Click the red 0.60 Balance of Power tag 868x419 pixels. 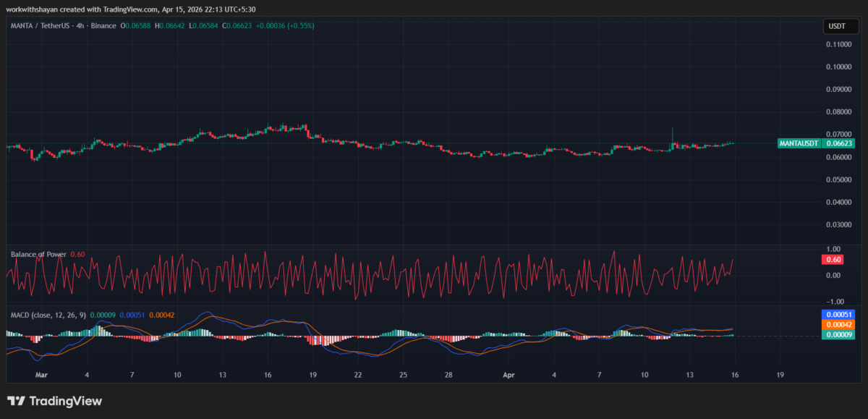click(x=833, y=260)
